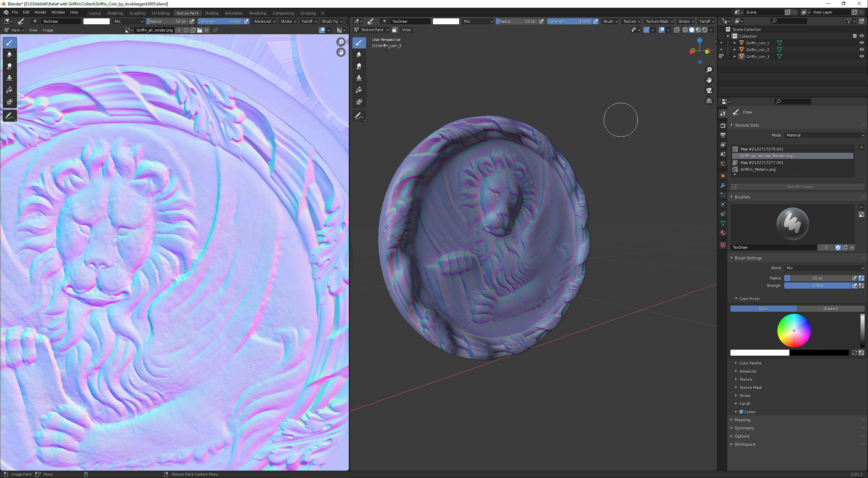Toggle visibility of Griffin_coin_2

(862, 50)
